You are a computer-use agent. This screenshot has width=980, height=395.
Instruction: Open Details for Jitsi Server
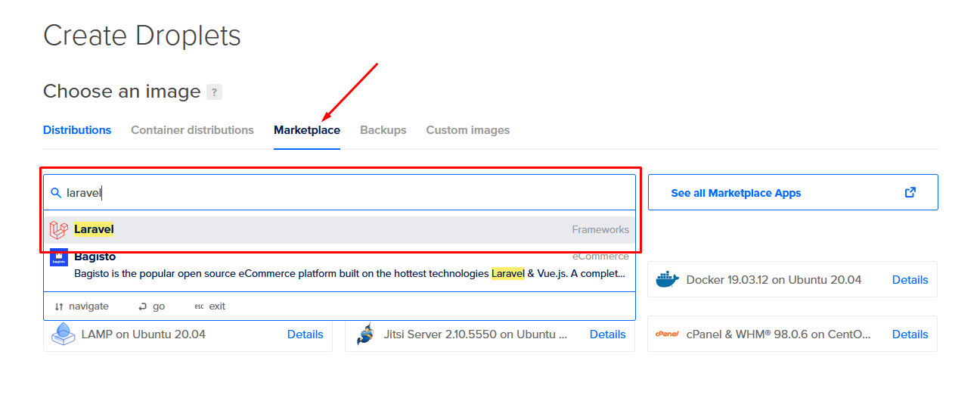point(607,334)
